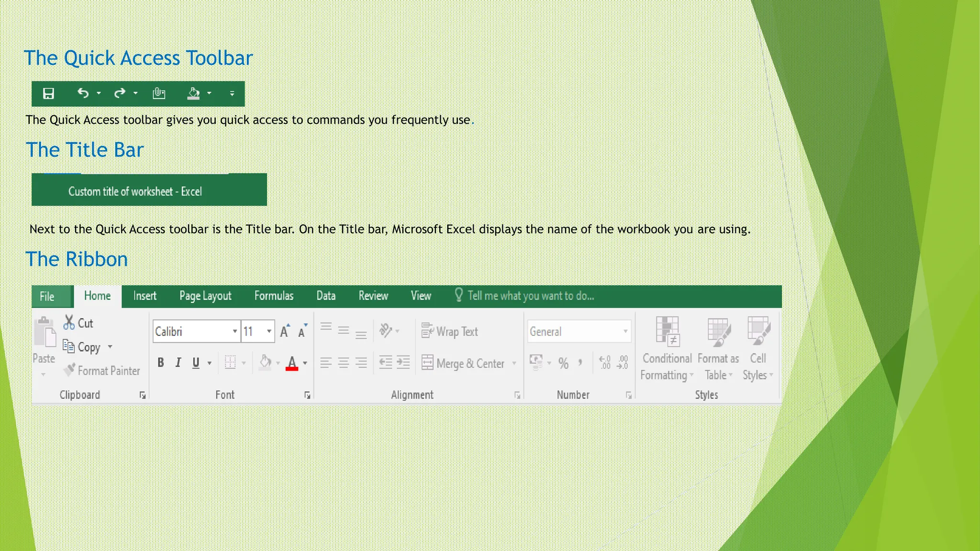Click the Undo arrow icon

(x=83, y=93)
